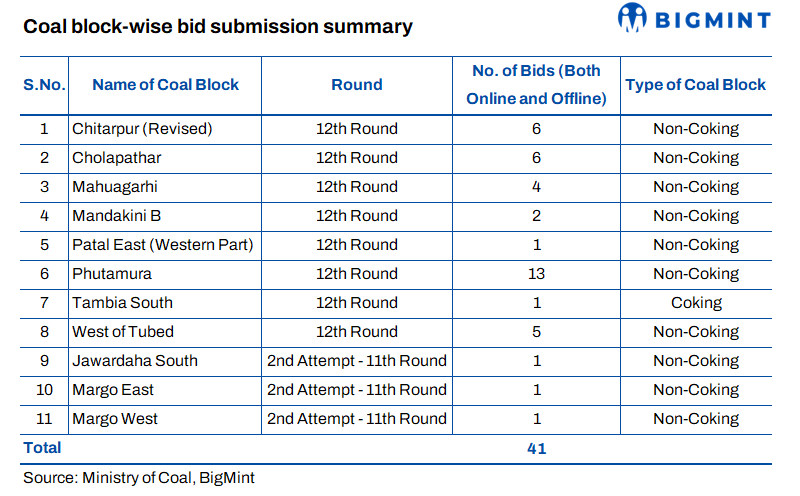Click the BigMint logo icon
Image resolution: width=800 pixels, height=496 pixels.
pyautogui.click(x=632, y=18)
